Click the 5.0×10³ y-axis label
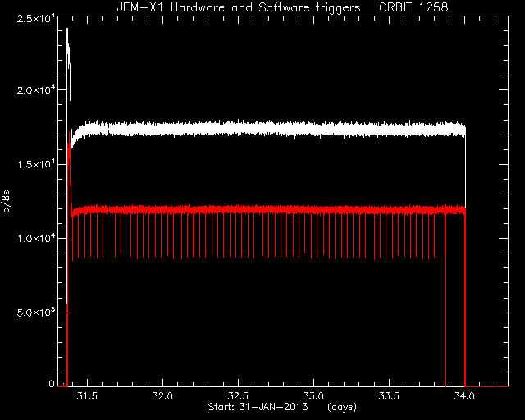This screenshot has width=525, height=420. (x=36, y=313)
